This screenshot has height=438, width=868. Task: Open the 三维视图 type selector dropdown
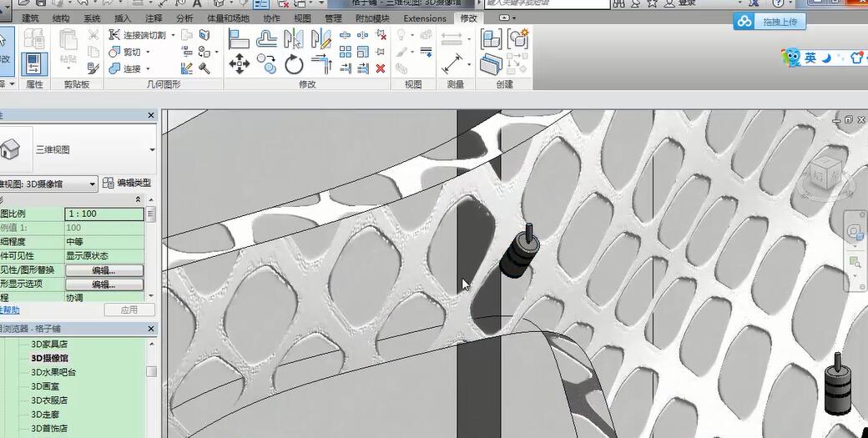pos(151,149)
